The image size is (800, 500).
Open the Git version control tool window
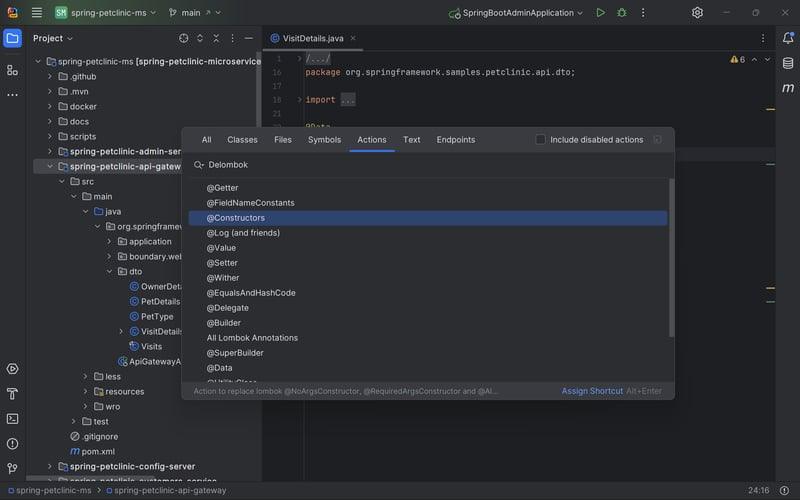[12, 468]
